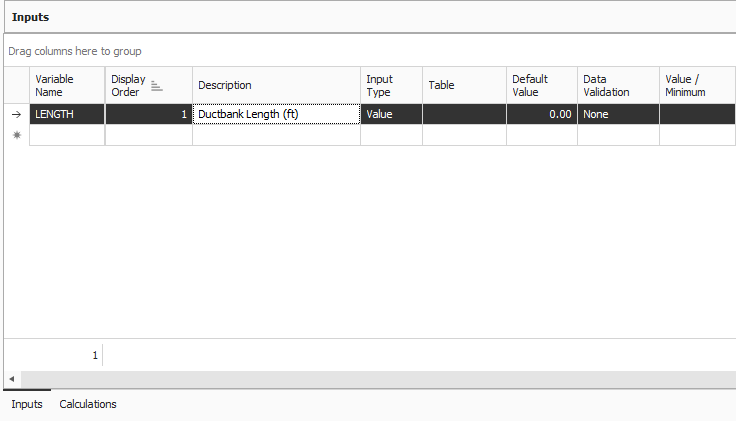Click the LENGTH variable name cell
736x421 pixels.
pos(67,114)
